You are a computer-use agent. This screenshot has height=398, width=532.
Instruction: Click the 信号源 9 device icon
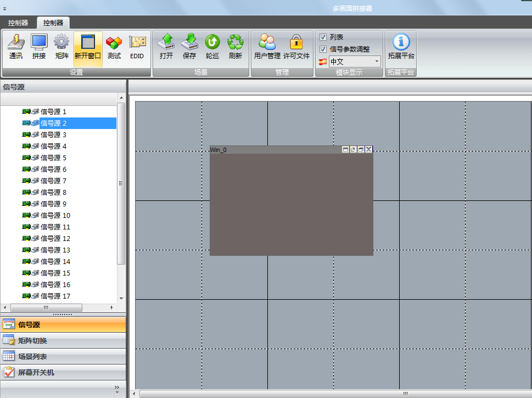[x=31, y=204]
